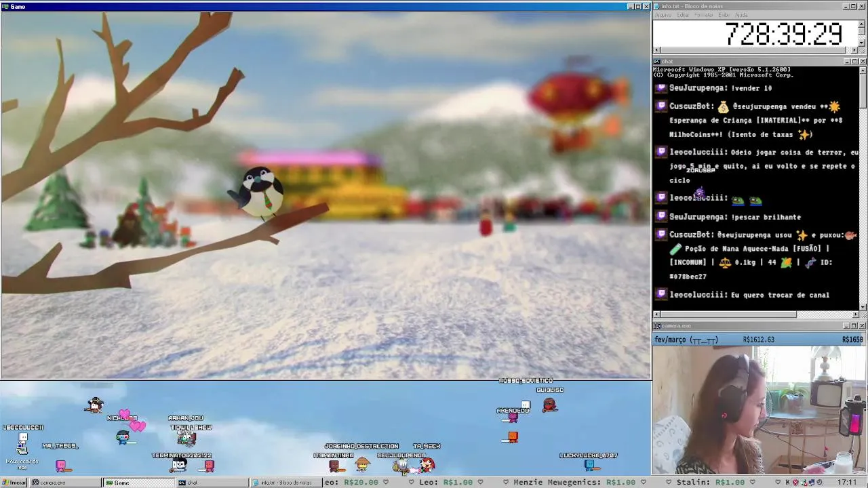This screenshot has height=488, width=868.
Task: Click the webcam video feed
Action: click(759, 409)
